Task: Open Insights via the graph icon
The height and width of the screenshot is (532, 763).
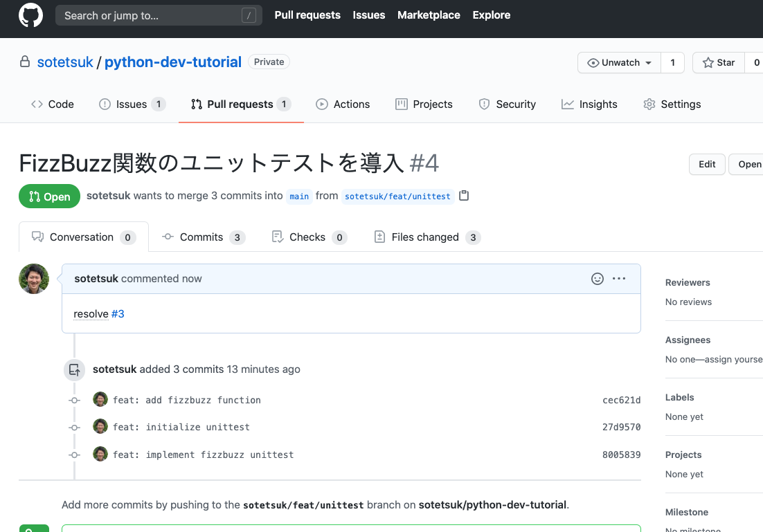Action: point(567,104)
